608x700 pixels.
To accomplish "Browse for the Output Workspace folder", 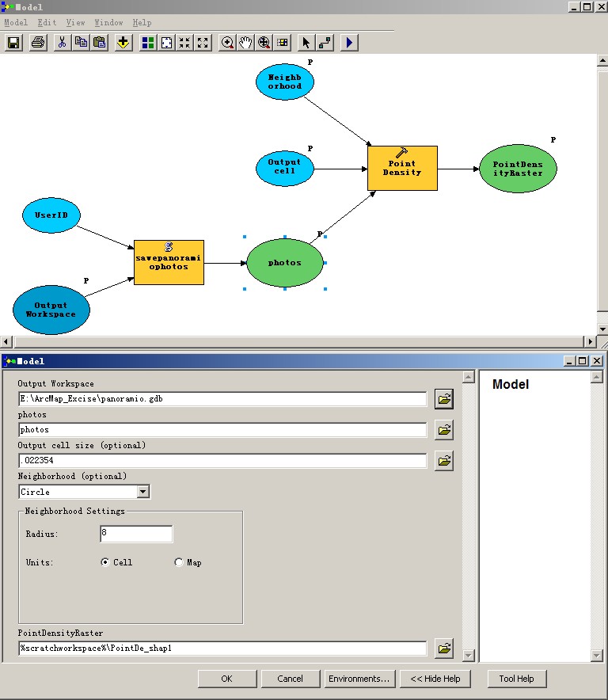I will click(x=444, y=398).
